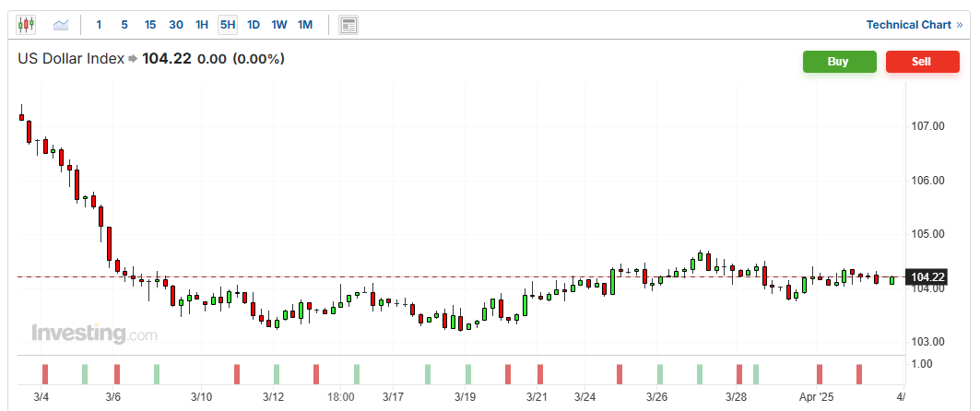Switch to area chart type

click(61, 25)
